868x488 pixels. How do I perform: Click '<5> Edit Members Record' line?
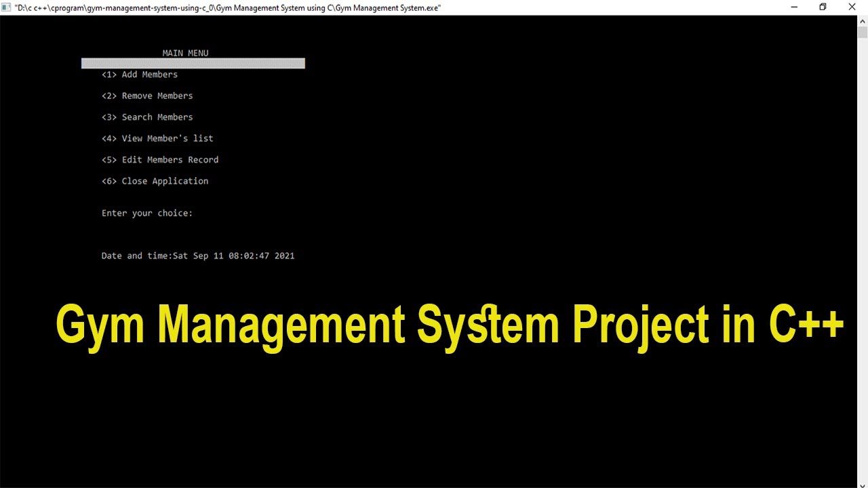click(x=160, y=160)
